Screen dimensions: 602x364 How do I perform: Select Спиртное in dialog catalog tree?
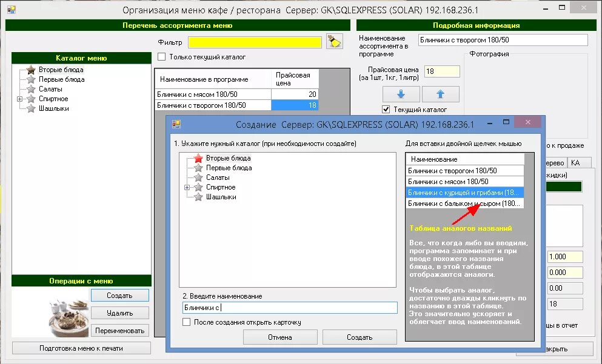pos(221,187)
